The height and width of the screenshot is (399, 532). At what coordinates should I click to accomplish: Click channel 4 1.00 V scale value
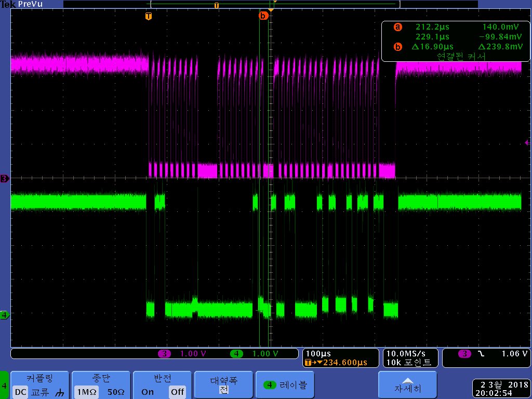pyautogui.click(x=265, y=354)
